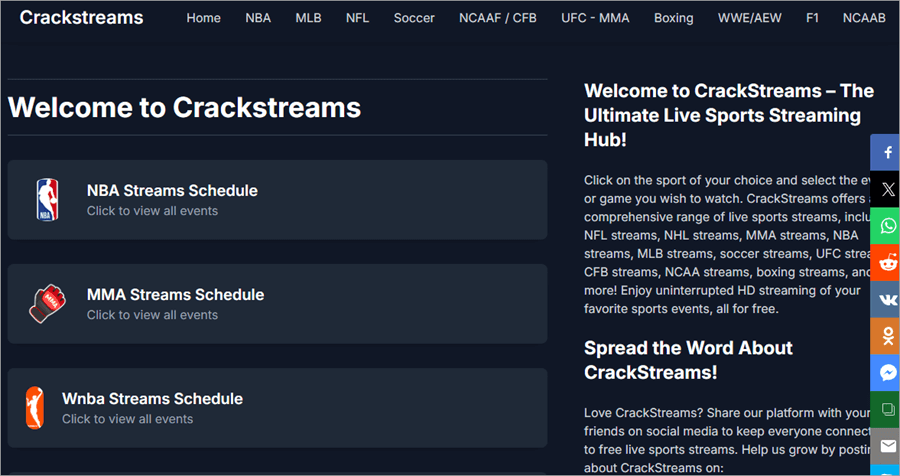Copy link using green copy icon

click(x=885, y=410)
